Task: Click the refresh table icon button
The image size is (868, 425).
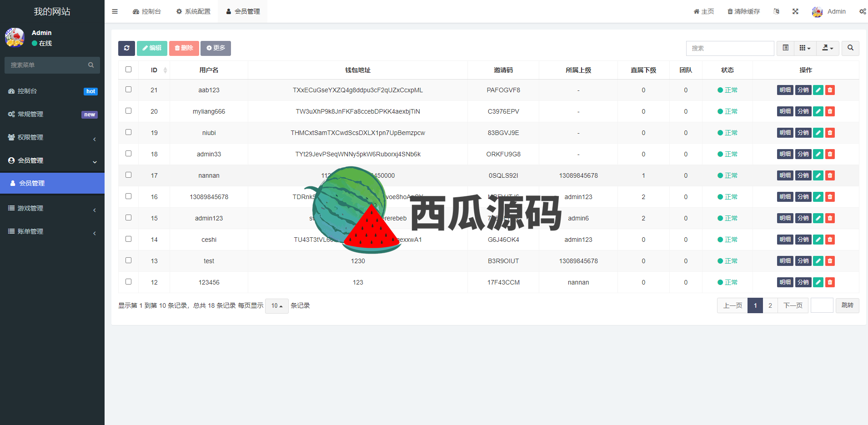Action: click(x=126, y=48)
